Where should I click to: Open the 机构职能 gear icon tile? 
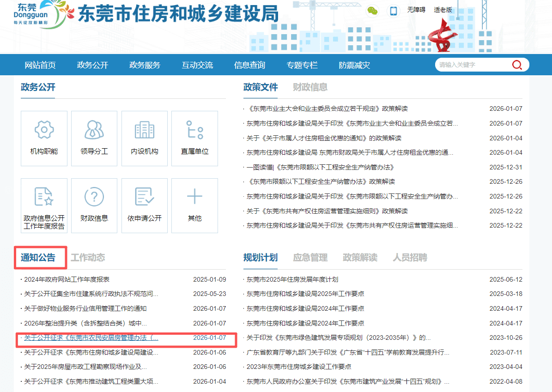pyautogui.click(x=44, y=130)
